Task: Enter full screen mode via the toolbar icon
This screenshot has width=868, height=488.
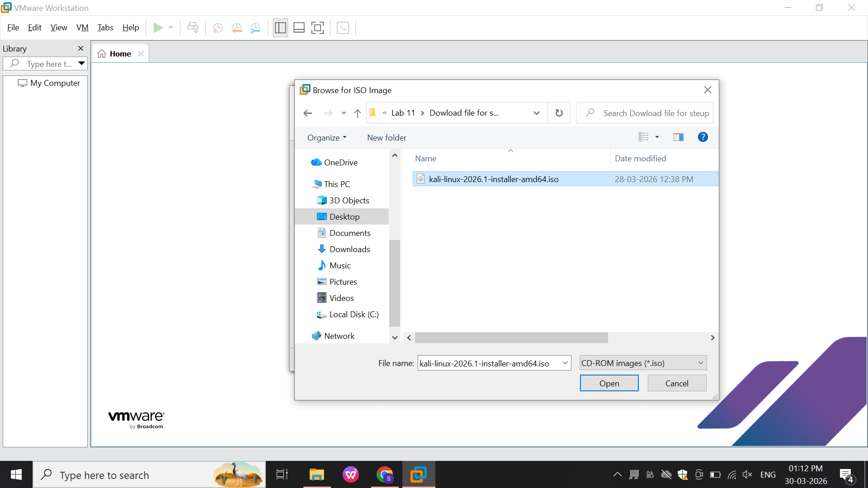Action: (x=318, y=28)
